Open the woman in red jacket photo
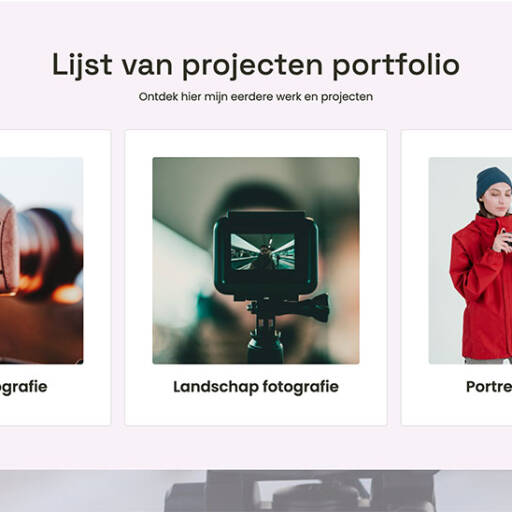 pos(470,260)
